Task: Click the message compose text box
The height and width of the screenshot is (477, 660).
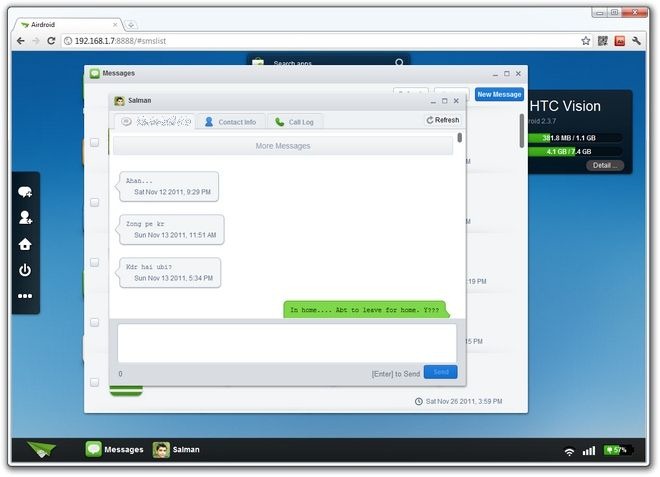Action: pos(287,343)
